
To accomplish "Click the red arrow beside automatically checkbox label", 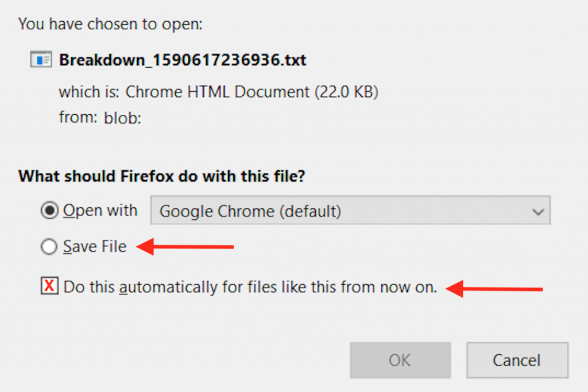I will tap(494, 289).
